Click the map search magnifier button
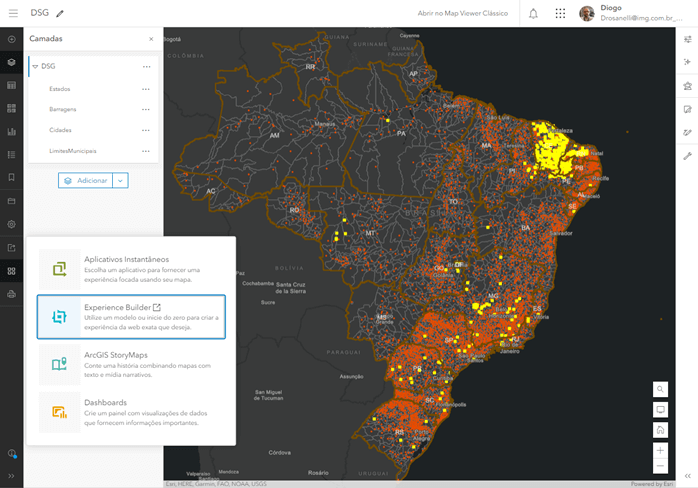Viewport: 698px width, 488px height. pos(660,389)
